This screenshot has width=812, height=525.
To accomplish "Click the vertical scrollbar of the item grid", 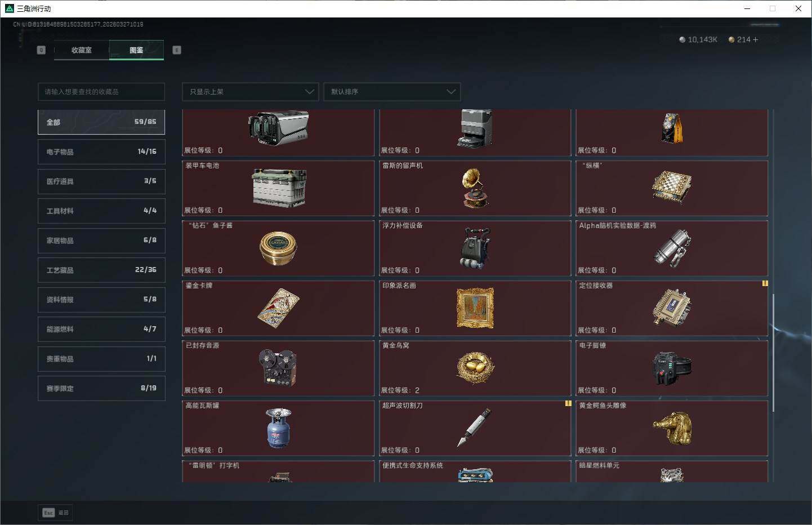I will [x=773, y=352].
